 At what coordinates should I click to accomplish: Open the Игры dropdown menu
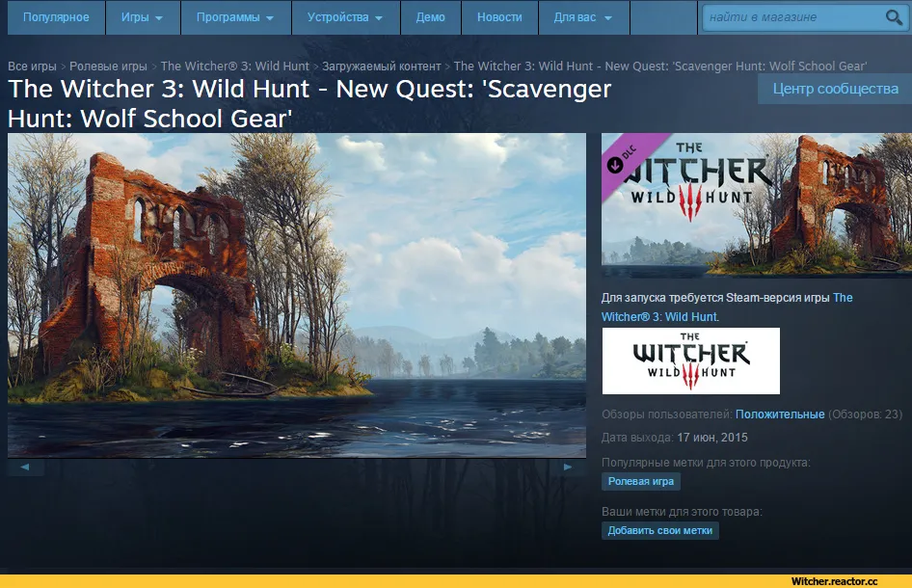point(142,17)
